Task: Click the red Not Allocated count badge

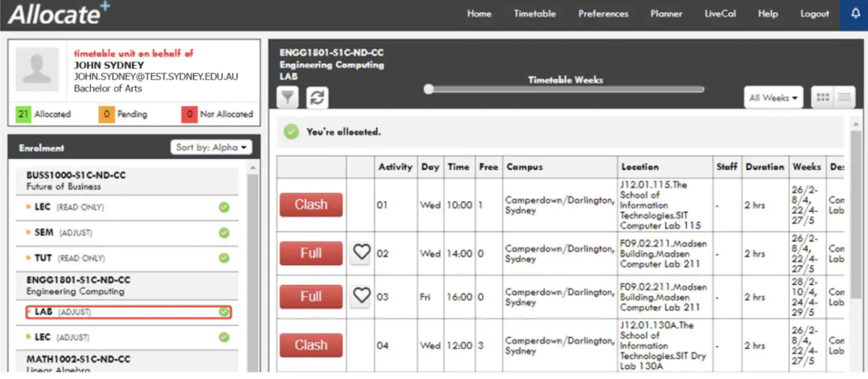Action: tap(190, 115)
